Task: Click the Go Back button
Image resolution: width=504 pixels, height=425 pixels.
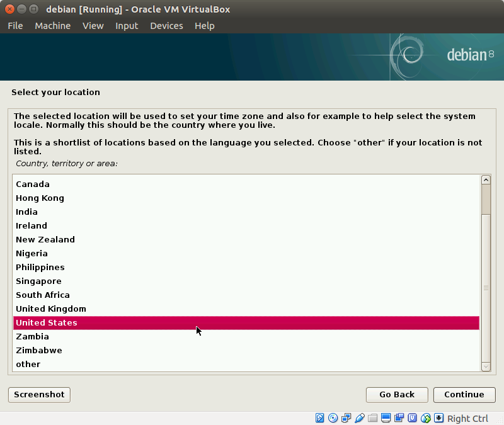Action: [x=397, y=395]
